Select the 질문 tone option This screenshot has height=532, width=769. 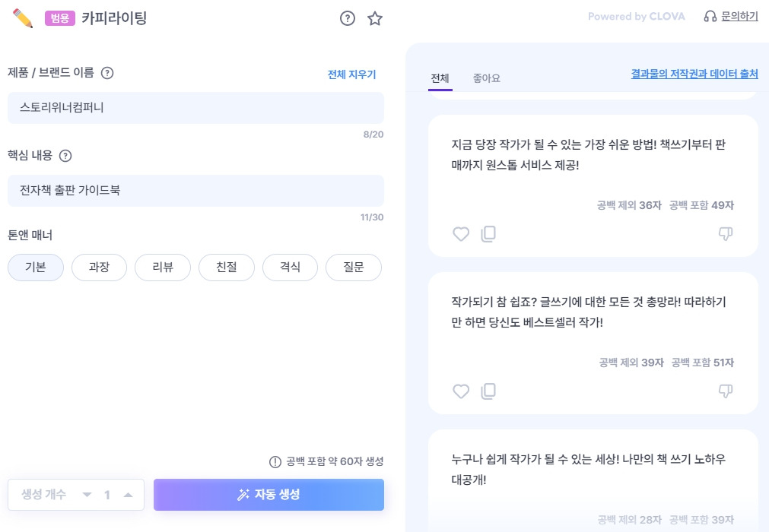coord(353,267)
